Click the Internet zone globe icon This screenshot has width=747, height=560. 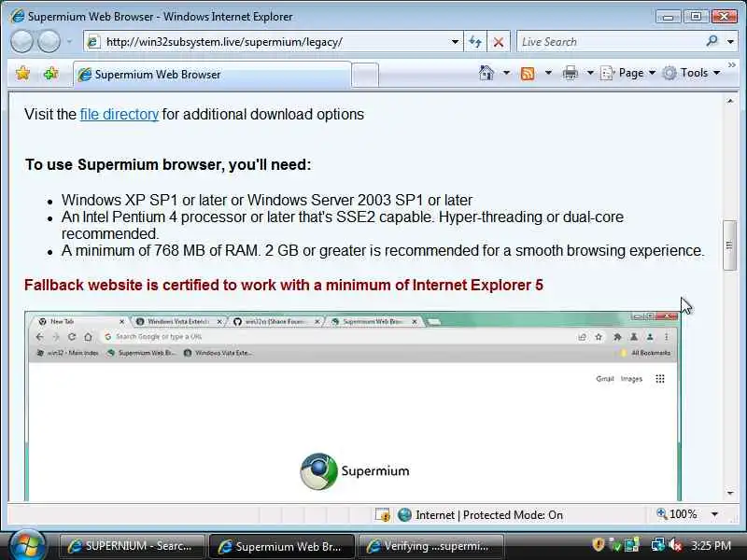pyautogui.click(x=404, y=515)
